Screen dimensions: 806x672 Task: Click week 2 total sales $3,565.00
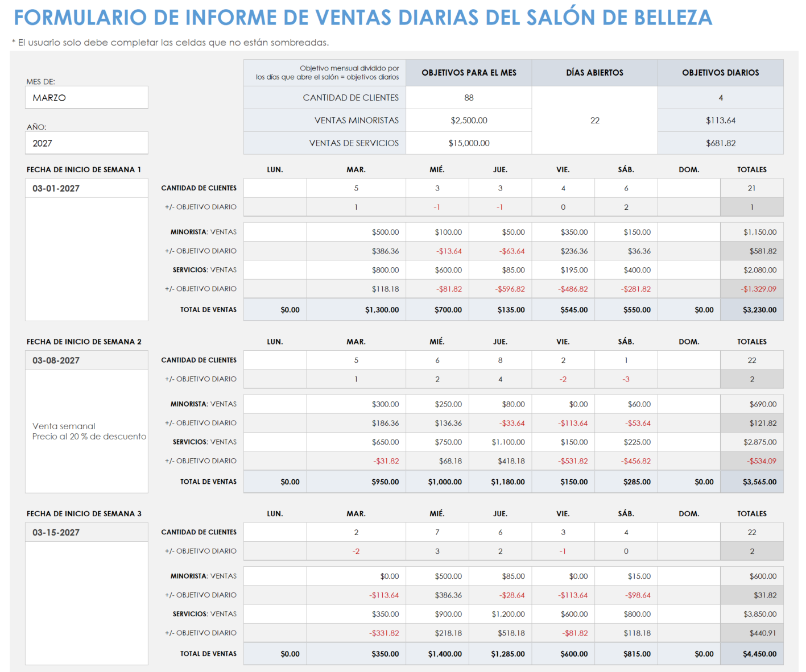pos(752,482)
